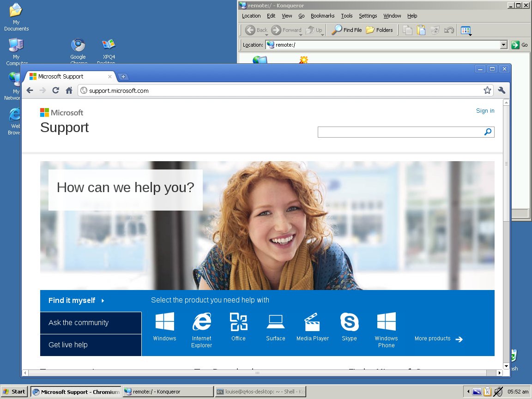This screenshot has height=399, width=532.
Task: Toggle the Folders panel in Konqueror
Action: coord(380,30)
